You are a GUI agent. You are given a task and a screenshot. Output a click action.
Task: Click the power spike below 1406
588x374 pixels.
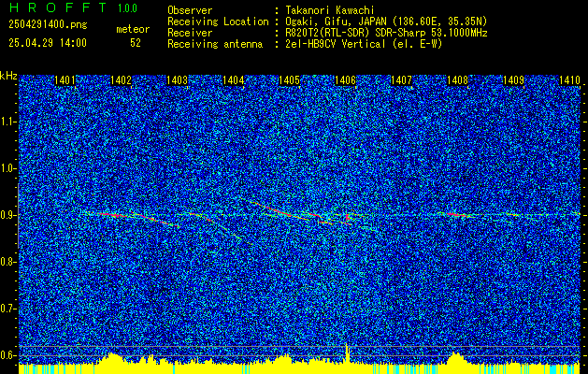click(x=347, y=352)
